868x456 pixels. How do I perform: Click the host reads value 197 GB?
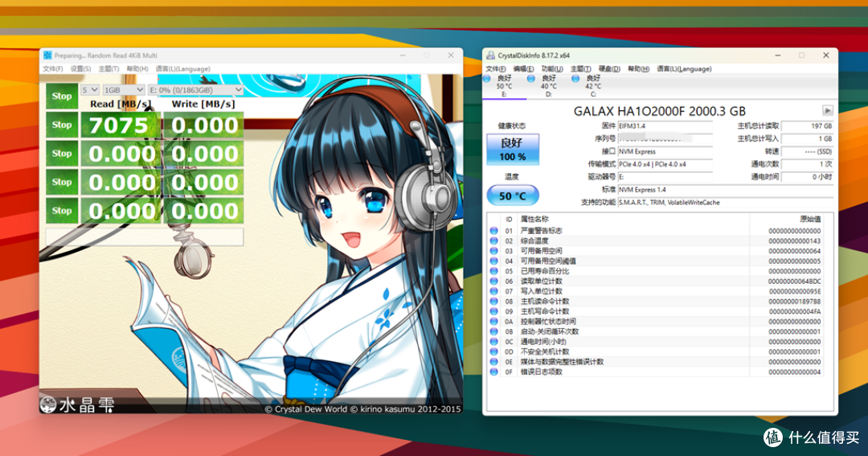click(x=807, y=126)
